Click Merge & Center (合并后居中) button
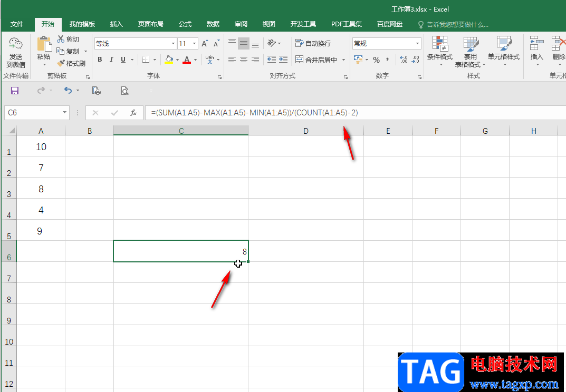Viewport: 566px width, 392px height. 316,60
